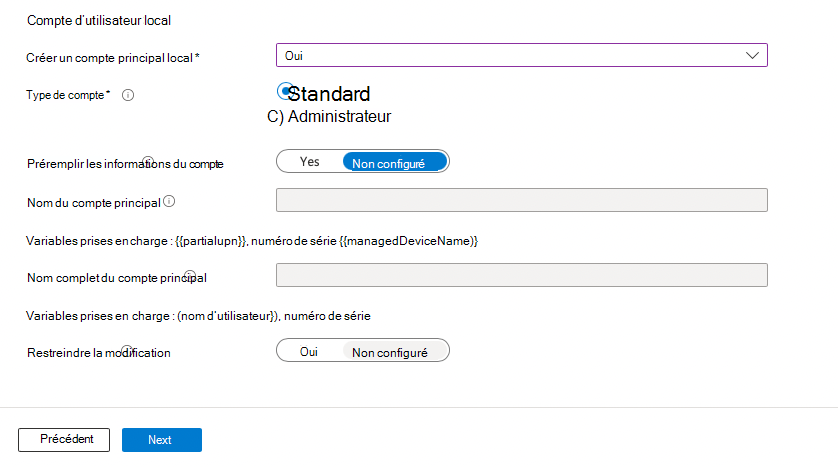
Task: Click the Next button
Action: pos(162,439)
